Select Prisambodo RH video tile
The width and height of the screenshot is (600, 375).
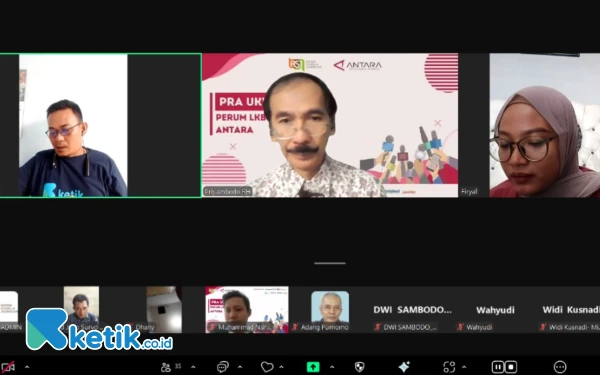coord(330,126)
